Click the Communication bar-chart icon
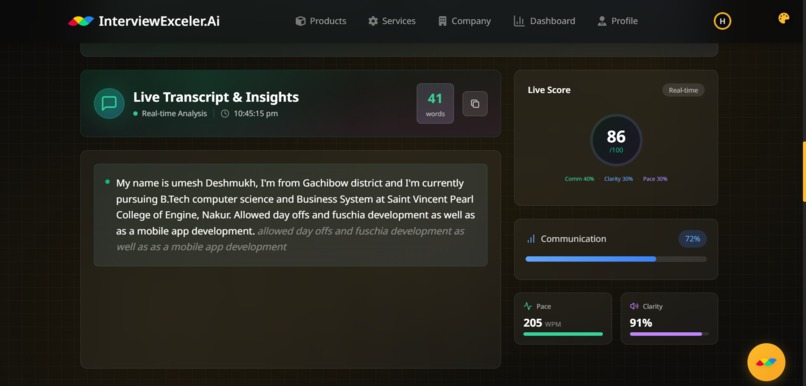This screenshot has height=386, width=806. (x=531, y=239)
